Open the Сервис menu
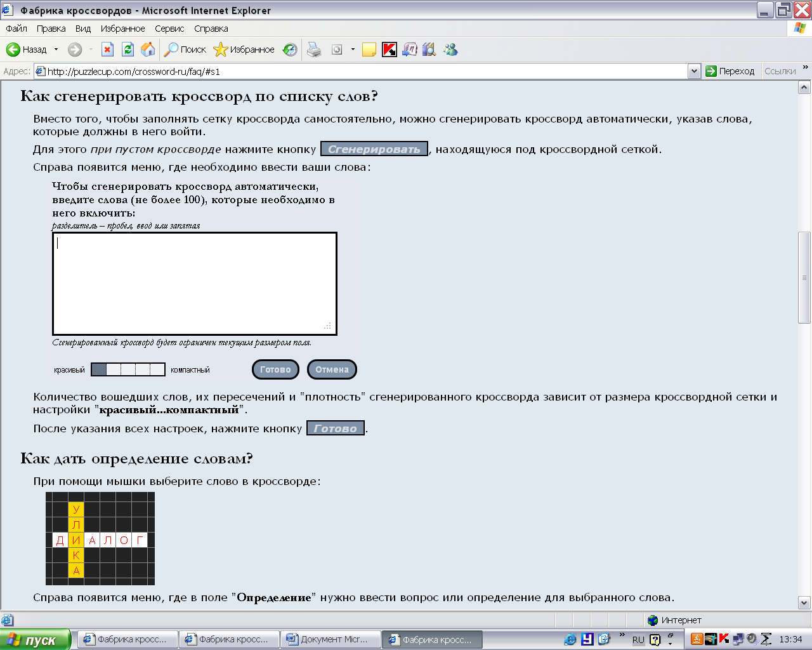Viewport: 812px width, 650px height. (x=169, y=29)
